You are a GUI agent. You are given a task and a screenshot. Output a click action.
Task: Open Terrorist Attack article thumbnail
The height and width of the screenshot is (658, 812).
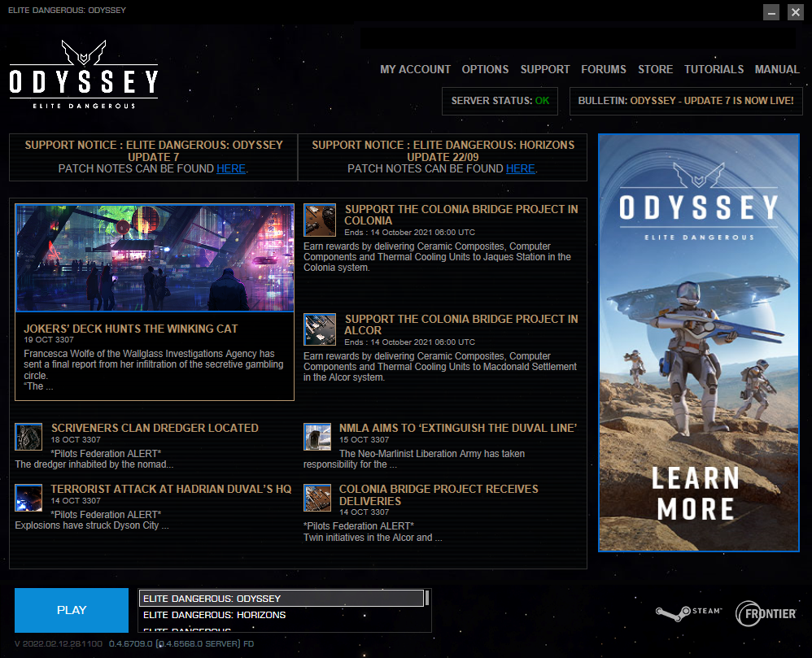28,498
